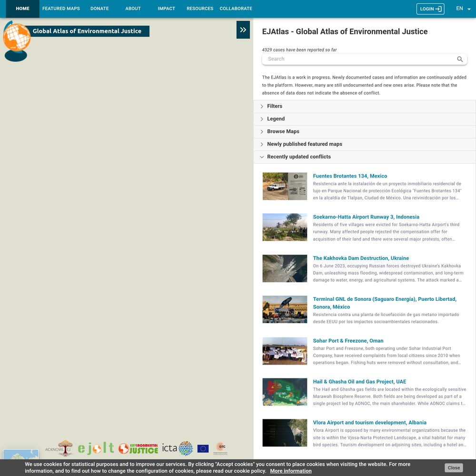This screenshot has width=476, height=476.
Task: Collapse side panel with double-arrow button
Action: 243,30
